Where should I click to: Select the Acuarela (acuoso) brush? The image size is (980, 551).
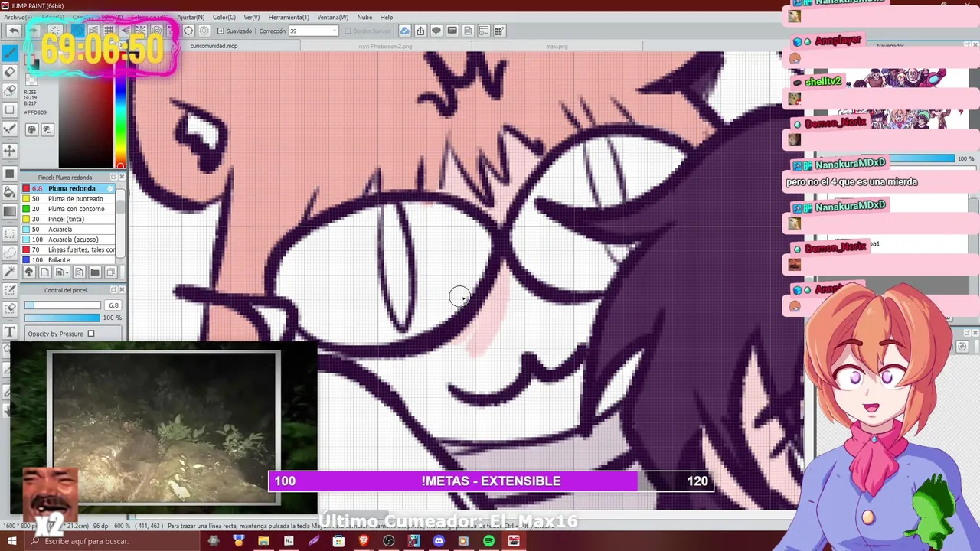click(x=69, y=240)
